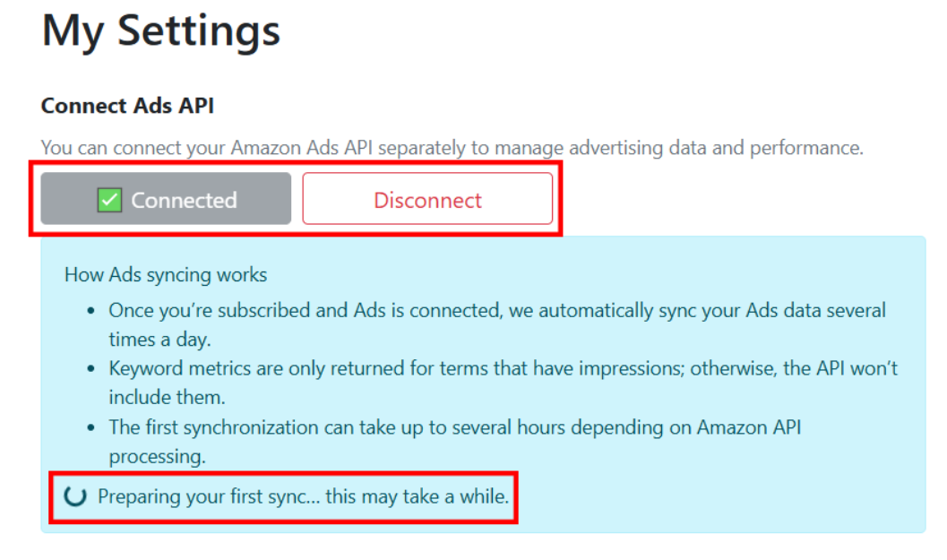Click 'this may take a while' text
Image resolution: width=947 pixels, height=560 pixels.
[417, 495]
